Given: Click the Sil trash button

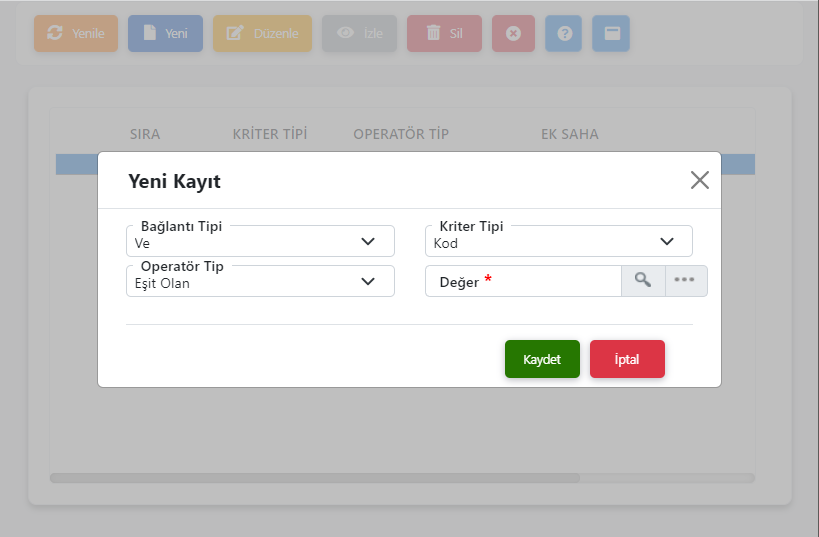Looking at the screenshot, I should point(445,33).
